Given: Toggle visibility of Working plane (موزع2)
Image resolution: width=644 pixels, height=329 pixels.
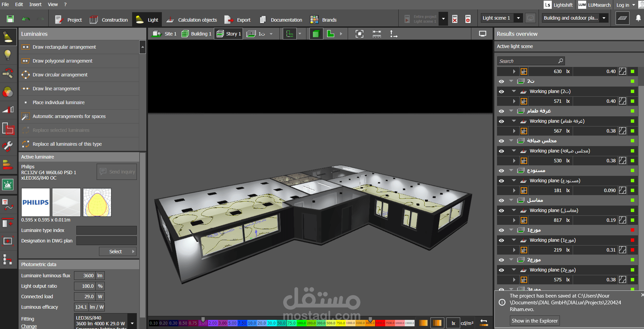Looking at the screenshot, I should tap(501, 270).
